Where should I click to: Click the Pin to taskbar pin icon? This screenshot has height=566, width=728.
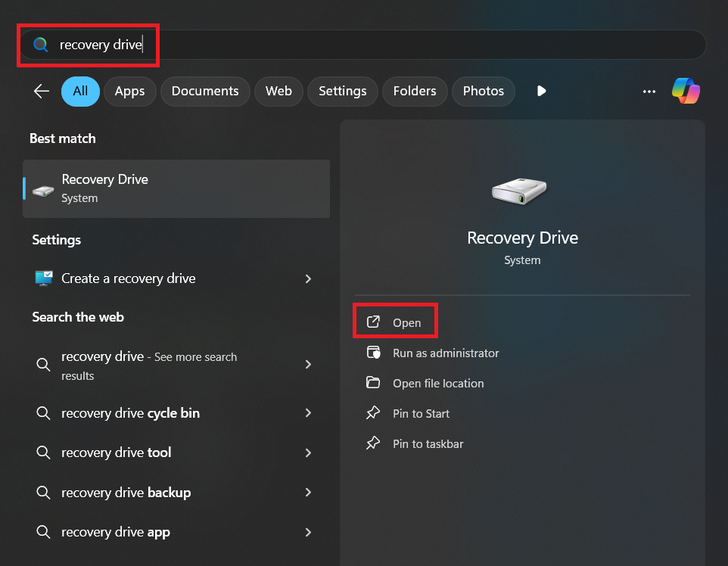[373, 443]
